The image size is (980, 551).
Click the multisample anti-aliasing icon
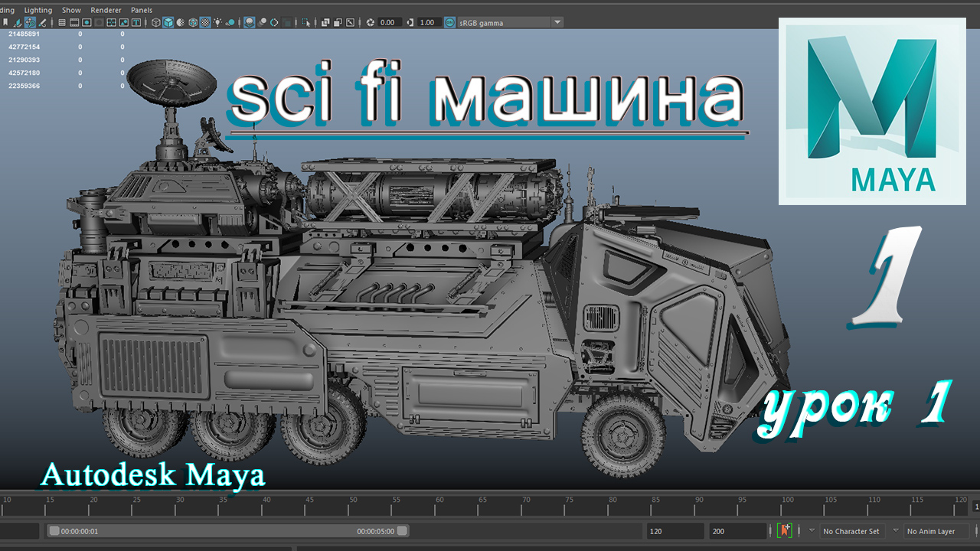(274, 22)
